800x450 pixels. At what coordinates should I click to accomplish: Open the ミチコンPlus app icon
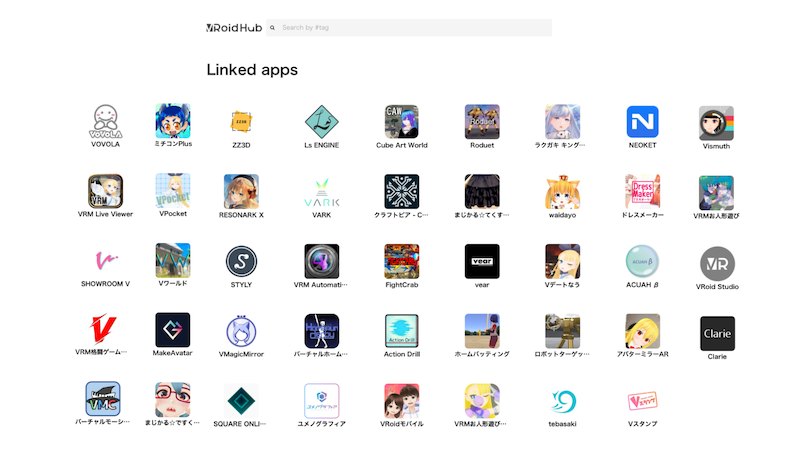(x=173, y=121)
